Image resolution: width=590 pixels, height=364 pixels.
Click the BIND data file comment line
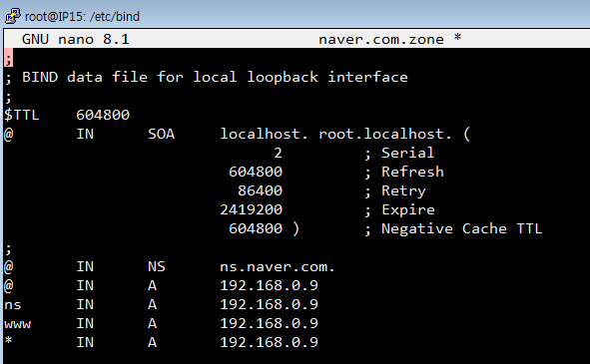[207, 77]
